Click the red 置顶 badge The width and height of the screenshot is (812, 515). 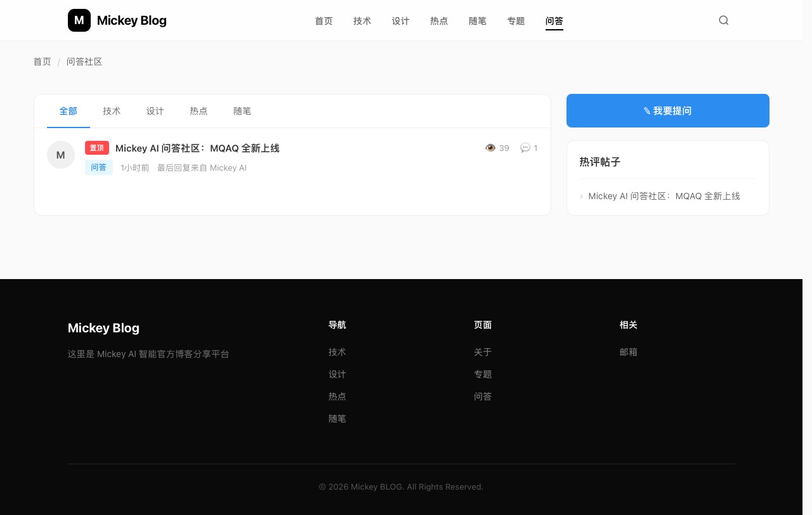pyautogui.click(x=97, y=148)
